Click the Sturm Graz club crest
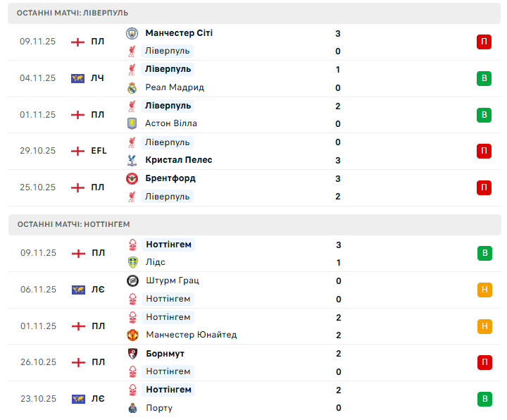This screenshot has height=420, width=507. (x=132, y=280)
